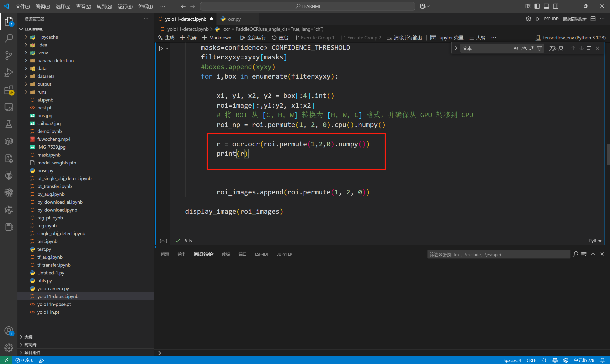
Task: Open Run and Debug view
Action: point(9,73)
